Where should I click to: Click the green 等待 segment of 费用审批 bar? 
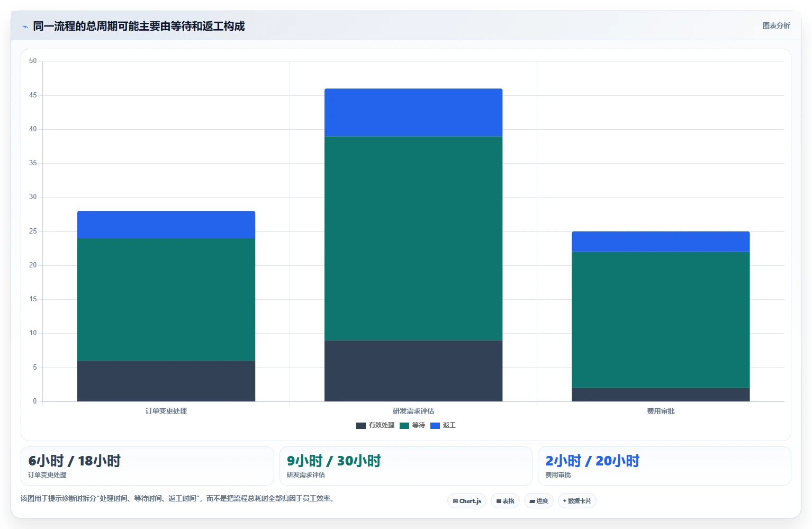pyautogui.click(x=661, y=320)
